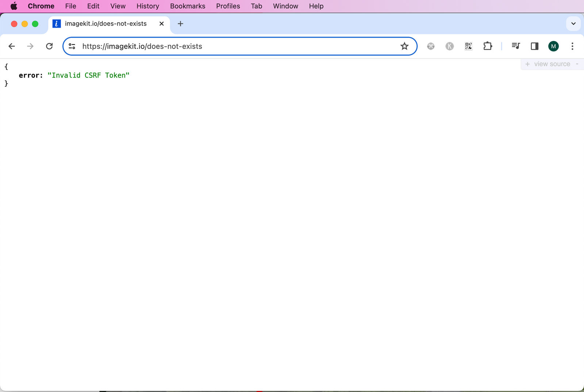Open the Chrome extensions puzzle icon
584x392 pixels.
(x=488, y=46)
